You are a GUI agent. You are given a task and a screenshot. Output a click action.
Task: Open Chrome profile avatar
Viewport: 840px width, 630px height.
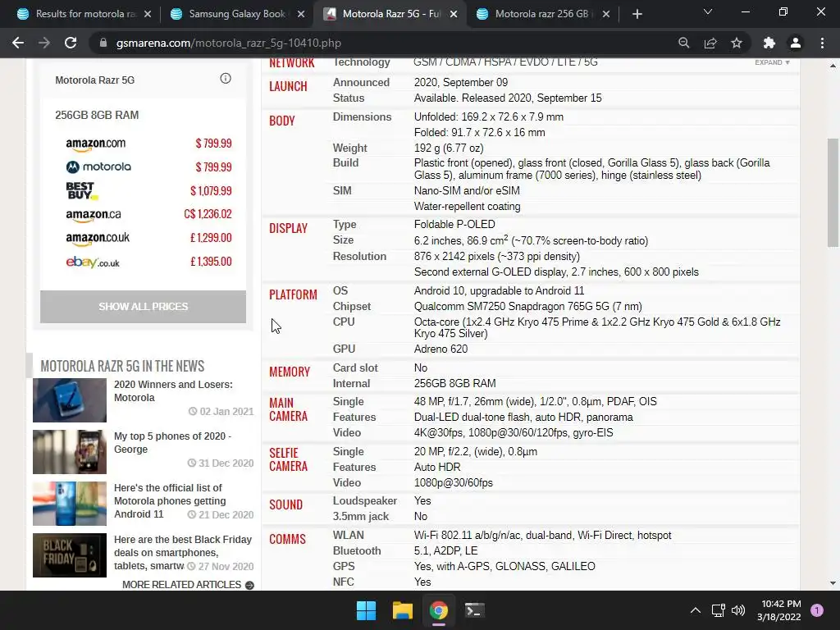[x=796, y=43]
